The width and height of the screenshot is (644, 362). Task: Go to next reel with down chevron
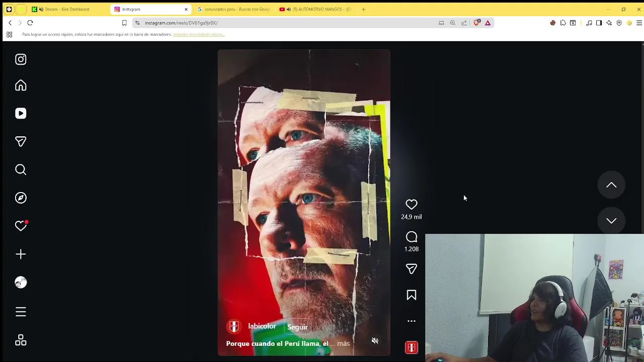click(x=611, y=221)
